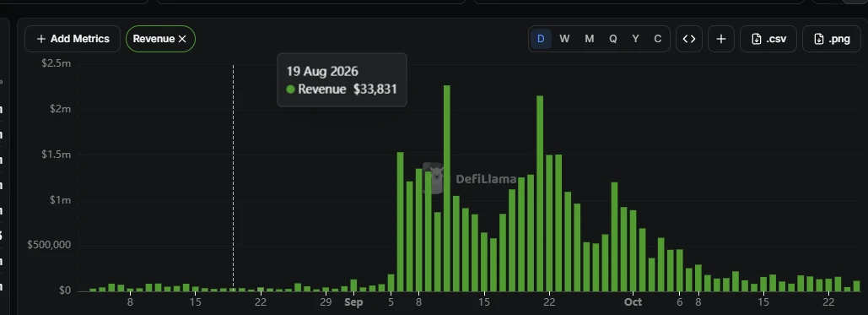Remove the Revenue metric chip

click(182, 39)
